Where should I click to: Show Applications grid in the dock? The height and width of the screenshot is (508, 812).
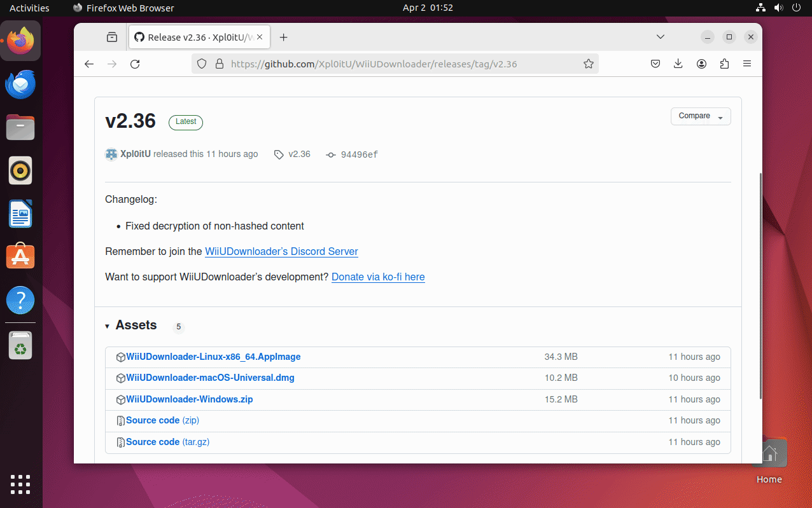(x=20, y=484)
